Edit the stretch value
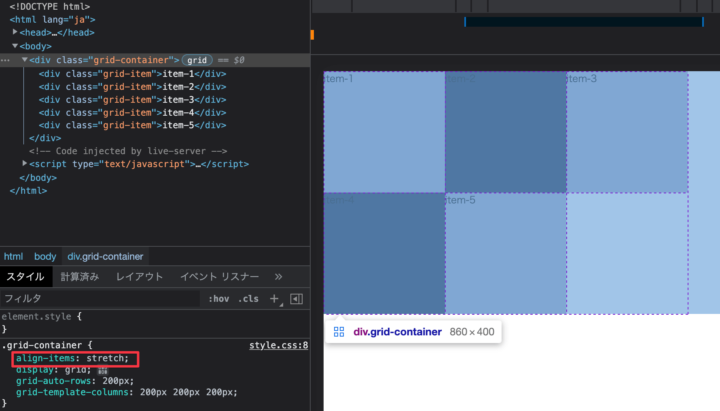Image resolution: width=720 pixels, height=411 pixels. point(105,358)
